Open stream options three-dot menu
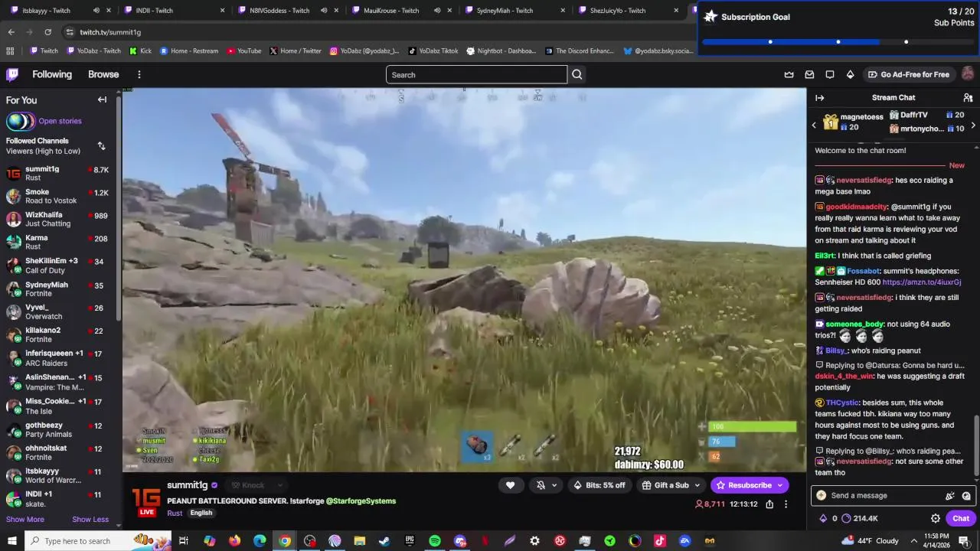The height and width of the screenshot is (551, 980). pos(786,504)
